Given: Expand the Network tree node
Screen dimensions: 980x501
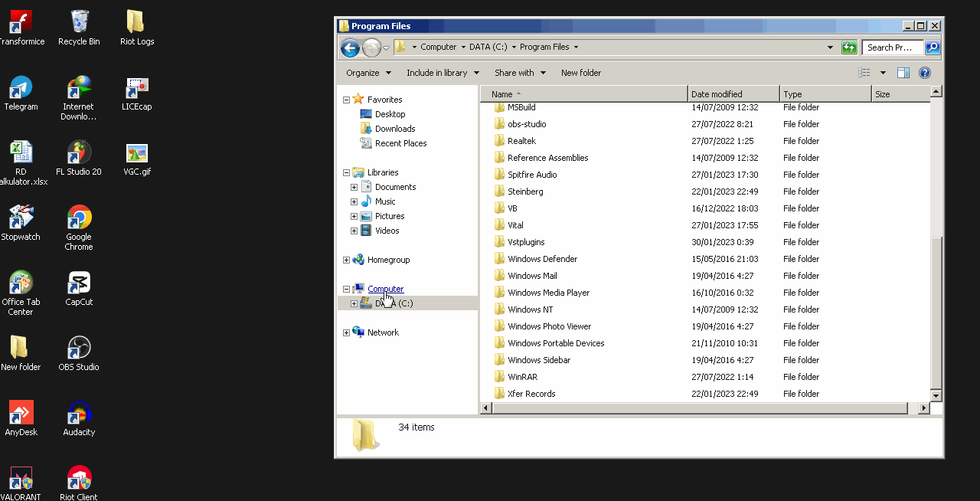Looking at the screenshot, I should click(346, 332).
